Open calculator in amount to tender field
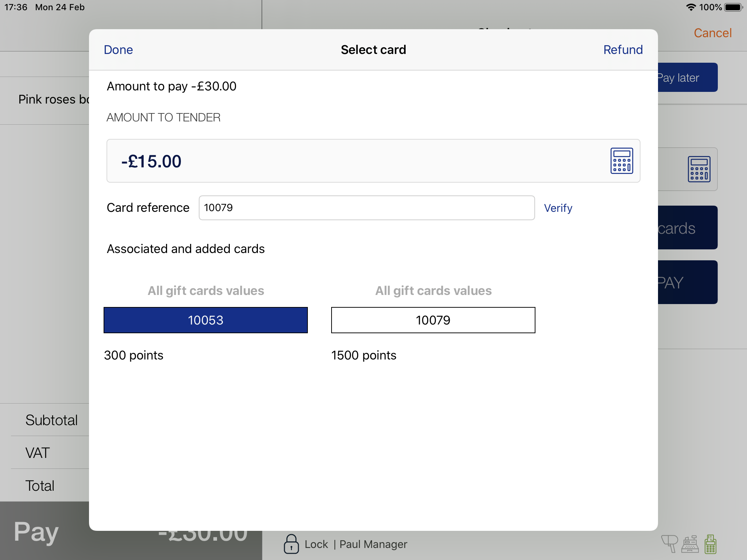This screenshot has height=560, width=747. (x=622, y=161)
